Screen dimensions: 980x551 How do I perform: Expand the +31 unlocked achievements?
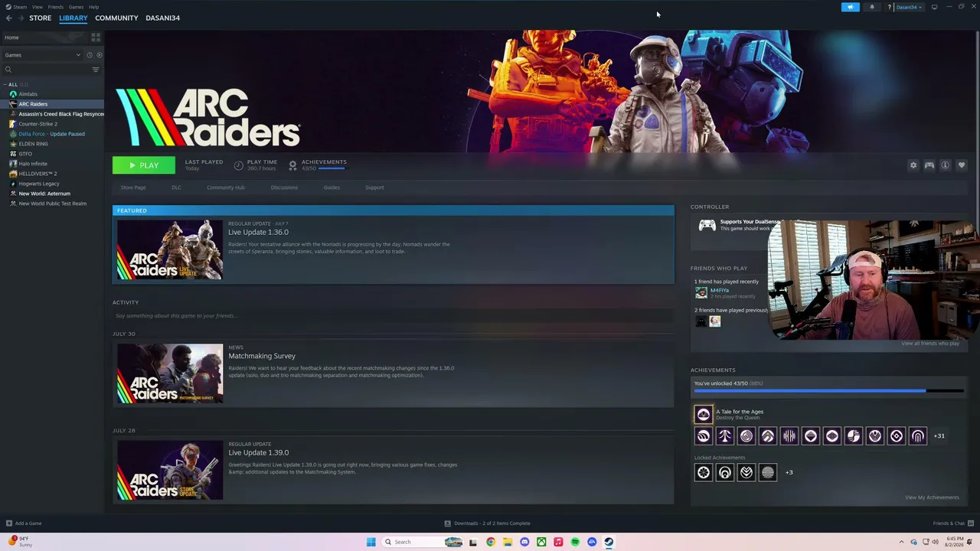[x=939, y=435]
